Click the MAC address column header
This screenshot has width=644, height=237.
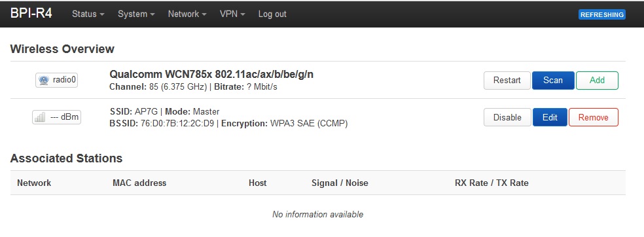pyautogui.click(x=139, y=183)
